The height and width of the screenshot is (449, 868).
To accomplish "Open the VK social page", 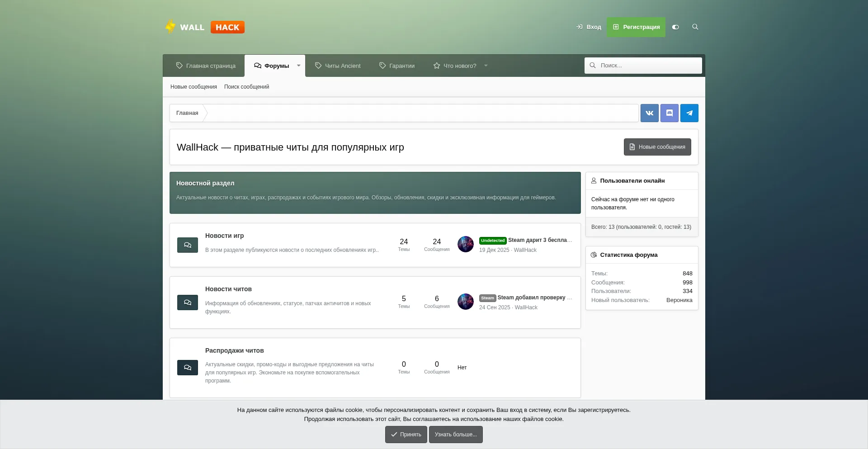I will (650, 113).
